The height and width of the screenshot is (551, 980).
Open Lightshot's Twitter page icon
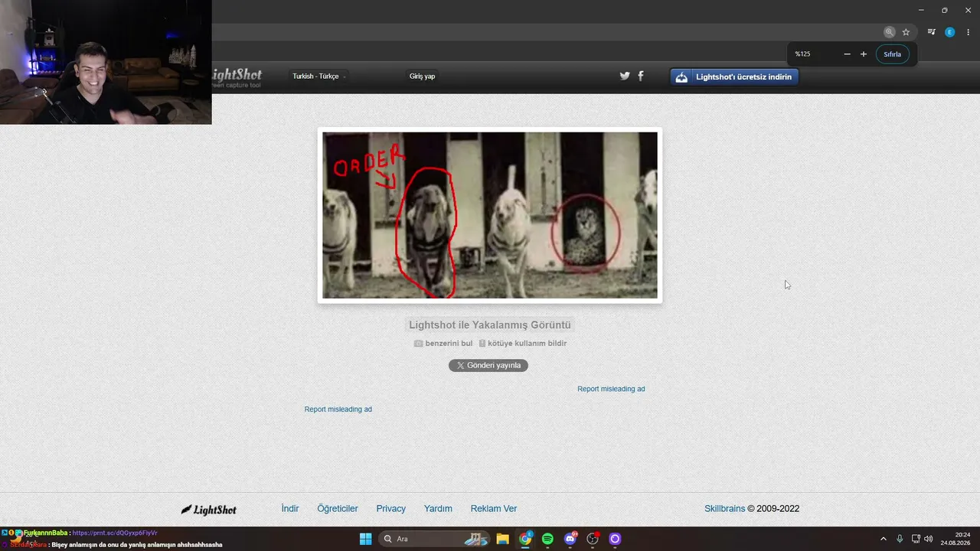[625, 76]
